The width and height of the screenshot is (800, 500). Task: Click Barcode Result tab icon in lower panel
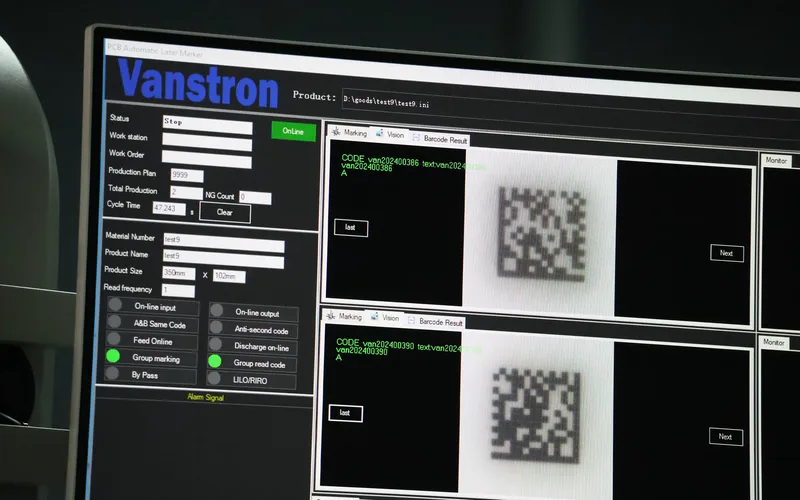click(411, 322)
